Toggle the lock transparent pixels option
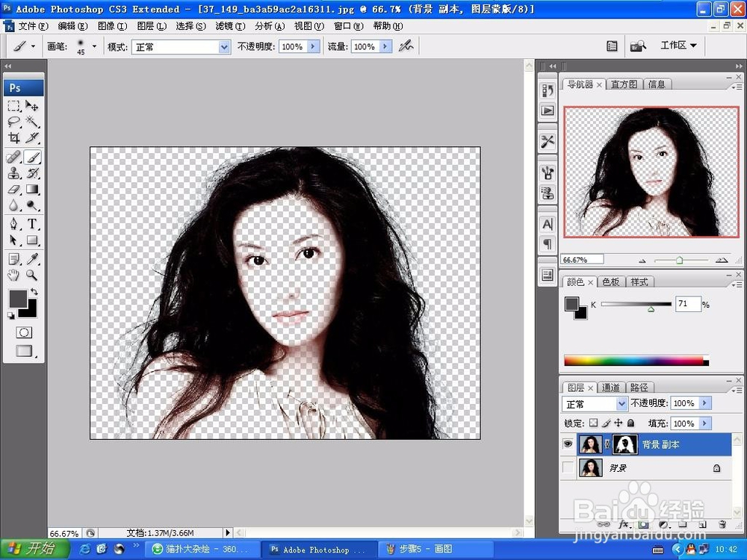 (x=593, y=423)
